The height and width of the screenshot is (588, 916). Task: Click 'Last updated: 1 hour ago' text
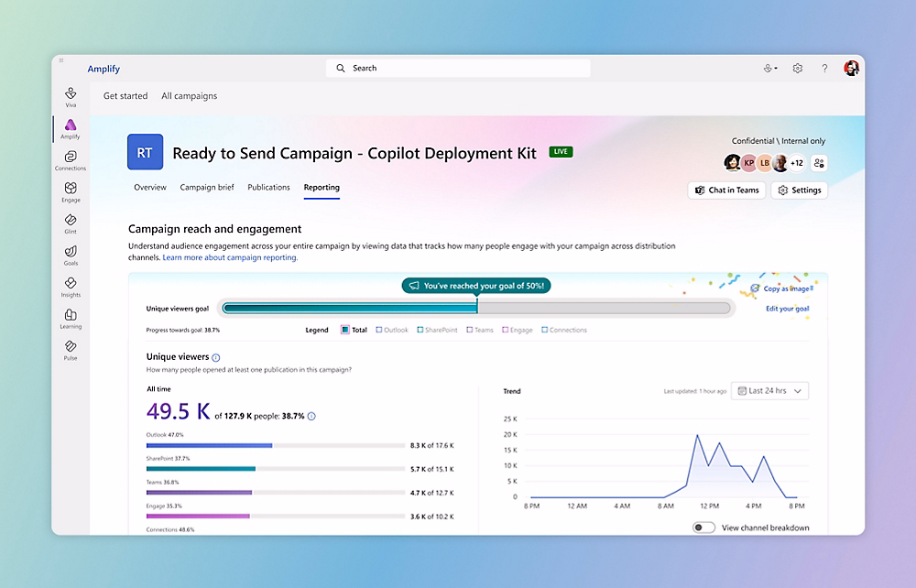(x=694, y=391)
